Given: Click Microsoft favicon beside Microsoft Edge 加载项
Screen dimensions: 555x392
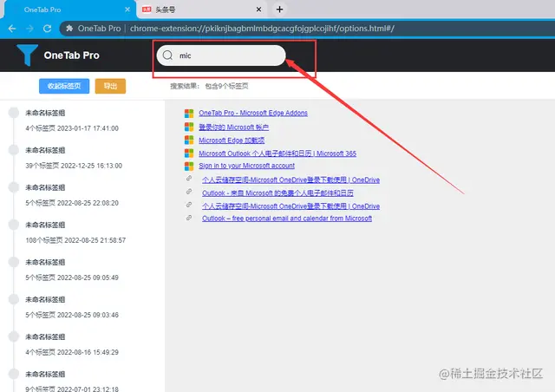Looking at the screenshot, I should pyautogui.click(x=189, y=140).
